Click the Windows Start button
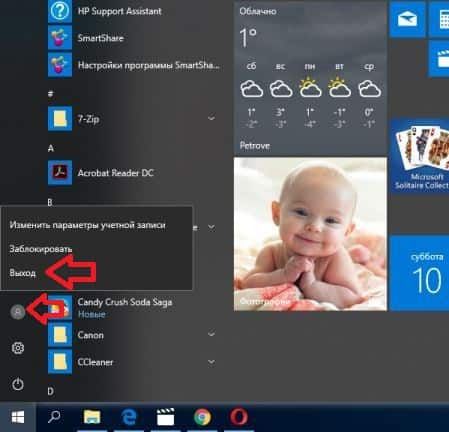 (18, 417)
